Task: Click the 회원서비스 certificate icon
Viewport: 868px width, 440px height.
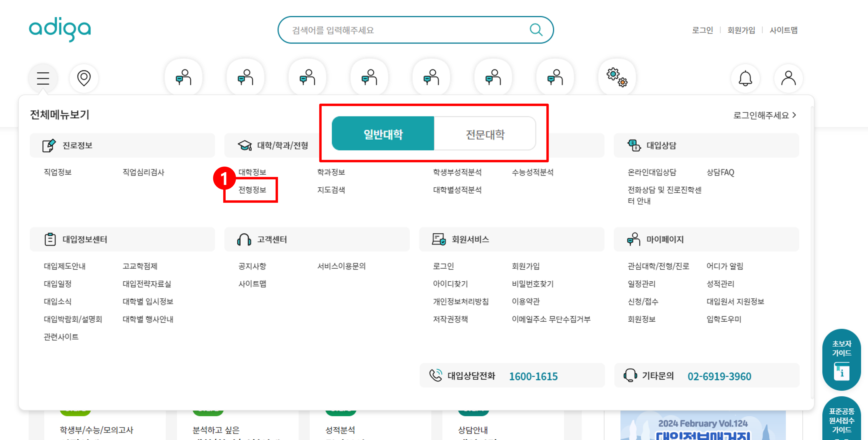Action: [439, 239]
